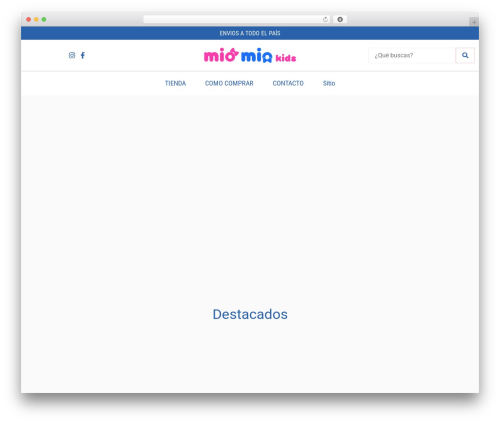Click the browser extension icon beside address bar
Viewport: 500px width, 423px height.
[340, 20]
